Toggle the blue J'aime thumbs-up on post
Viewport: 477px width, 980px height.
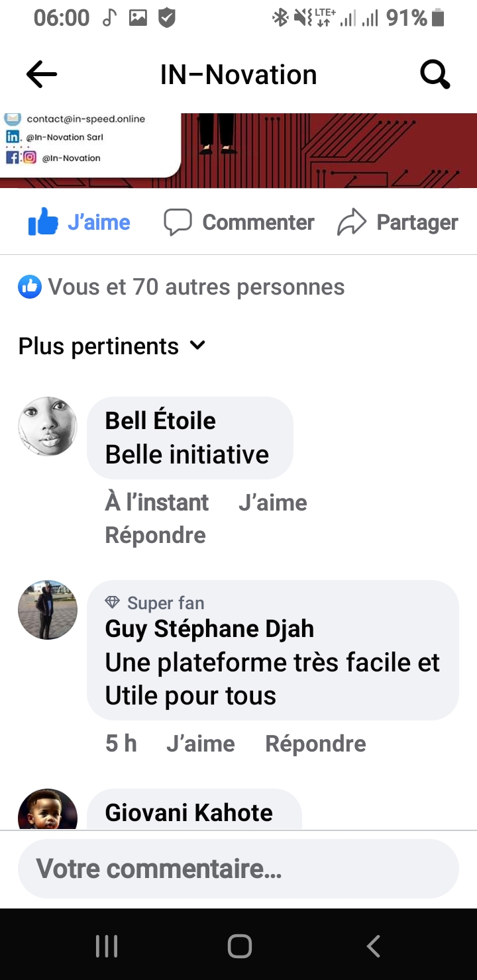[44, 222]
